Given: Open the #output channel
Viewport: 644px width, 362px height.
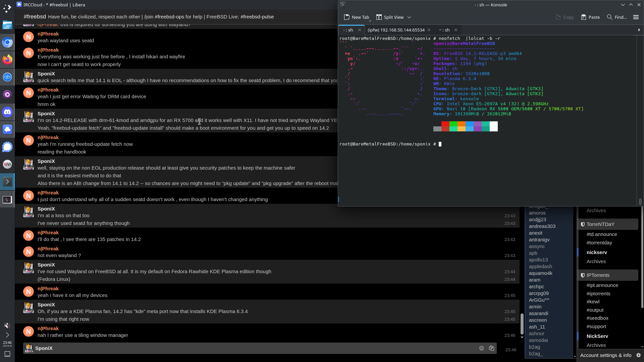Looking at the screenshot, I should pos(595,310).
